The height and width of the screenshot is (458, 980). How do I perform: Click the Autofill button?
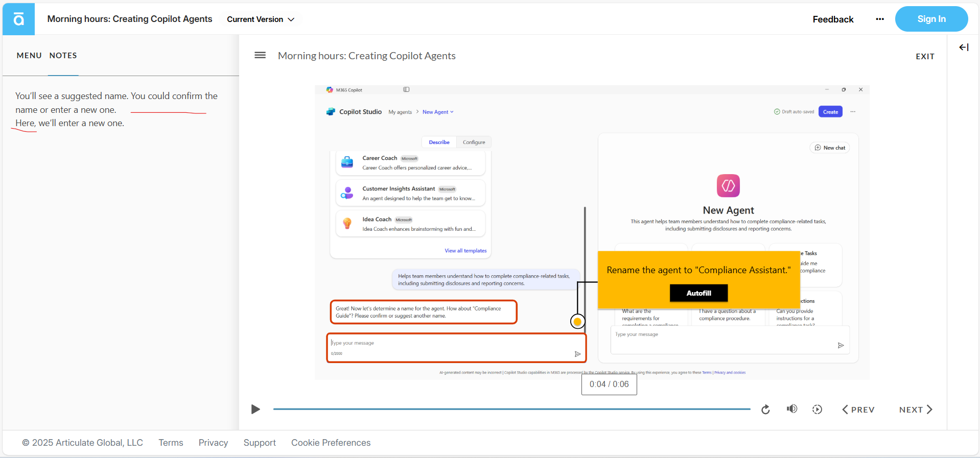(x=698, y=293)
